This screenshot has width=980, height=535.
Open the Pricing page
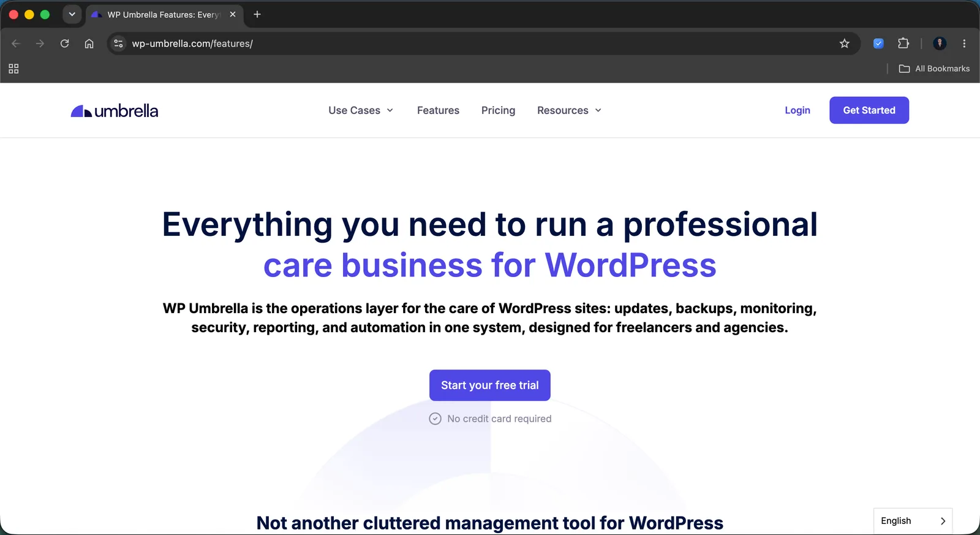tap(498, 110)
